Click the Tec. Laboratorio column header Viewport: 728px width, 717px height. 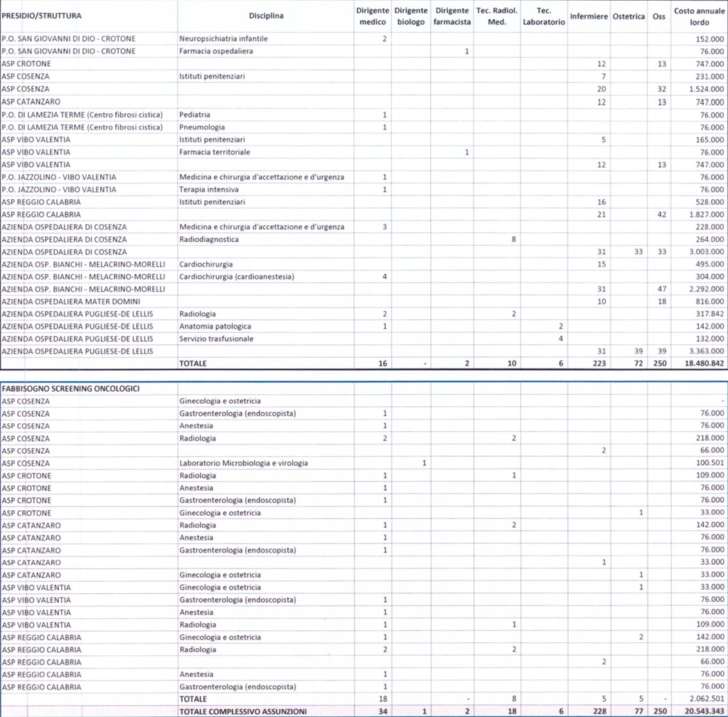[544, 16]
